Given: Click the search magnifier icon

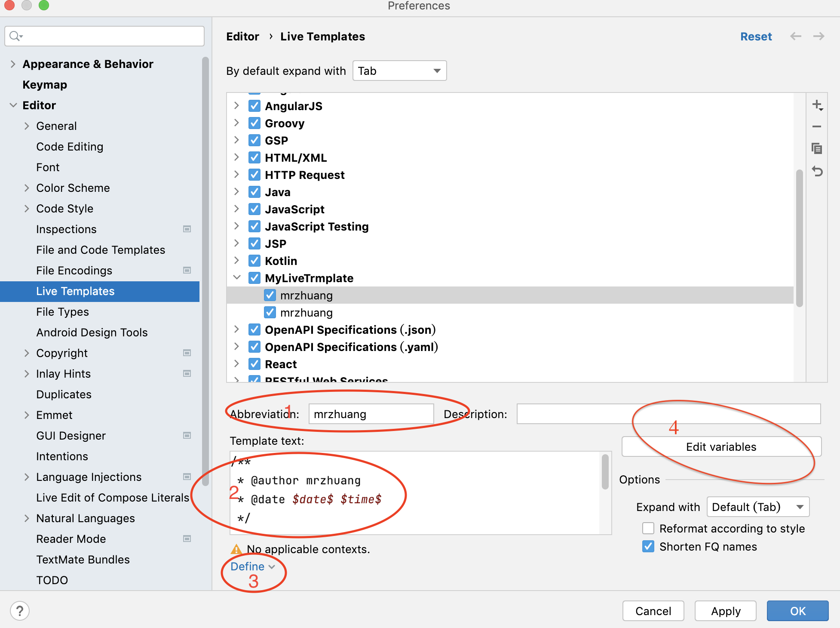Looking at the screenshot, I should [x=15, y=36].
